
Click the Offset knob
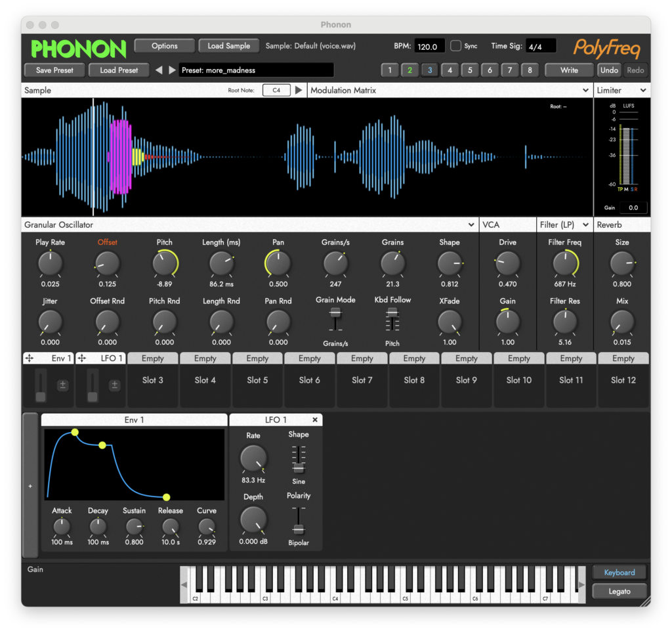[107, 263]
